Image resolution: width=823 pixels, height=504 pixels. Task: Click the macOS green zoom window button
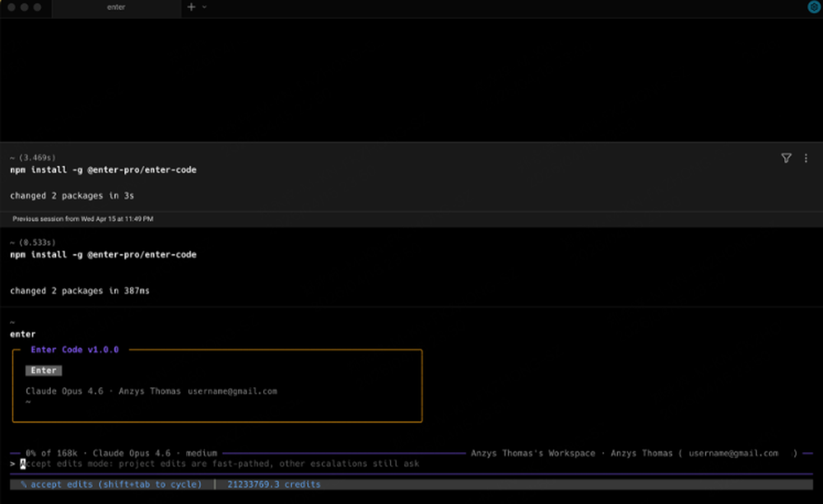pos(37,7)
